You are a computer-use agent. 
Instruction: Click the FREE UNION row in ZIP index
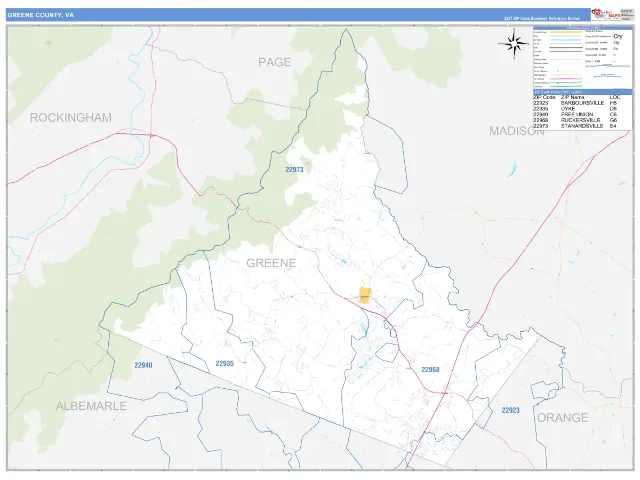click(x=576, y=115)
